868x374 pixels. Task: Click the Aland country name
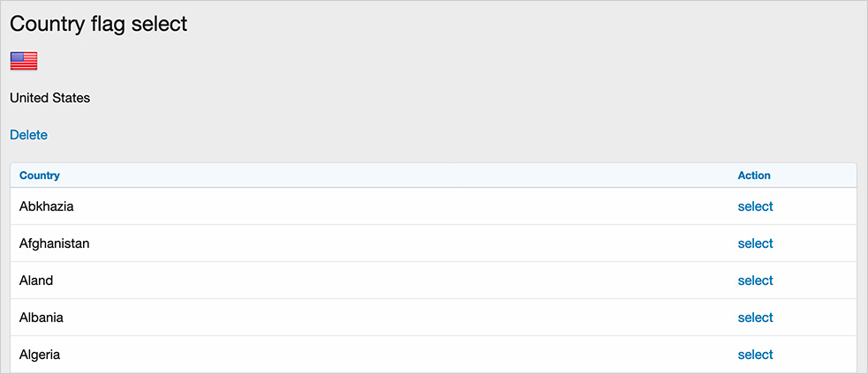click(x=36, y=280)
